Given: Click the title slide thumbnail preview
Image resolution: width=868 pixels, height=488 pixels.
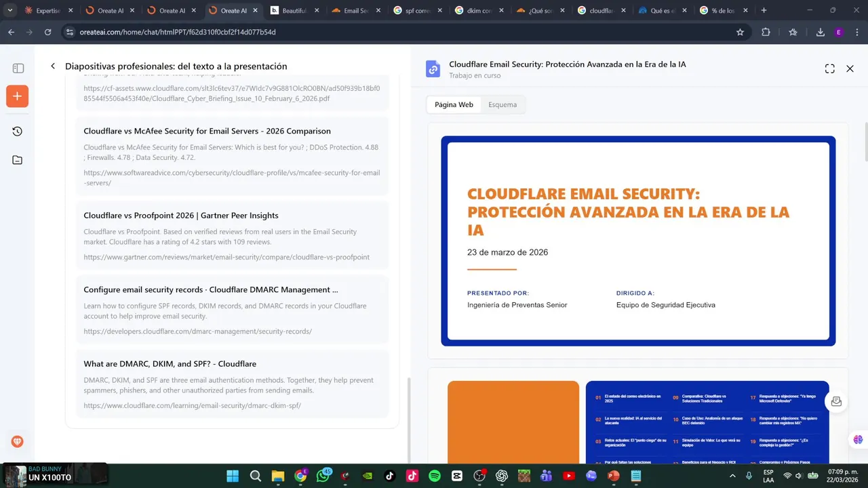Looking at the screenshot, I should (638, 241).
